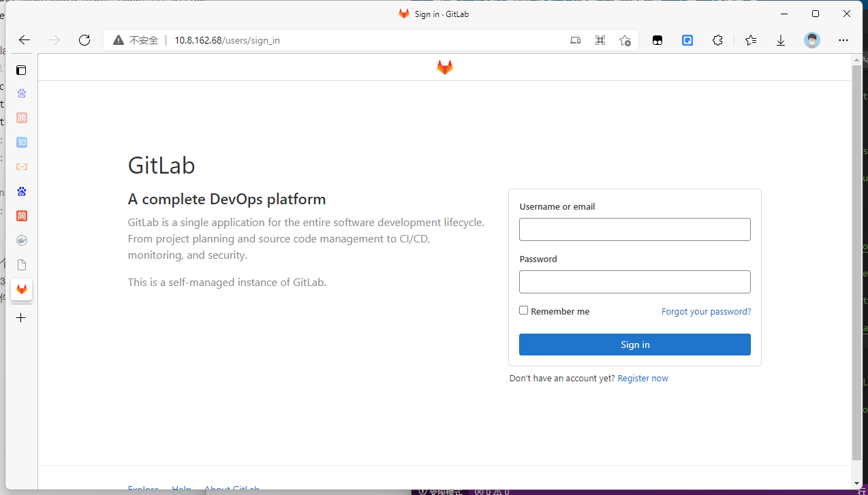Click the GitLab fox logo in header

pos(445,67)
